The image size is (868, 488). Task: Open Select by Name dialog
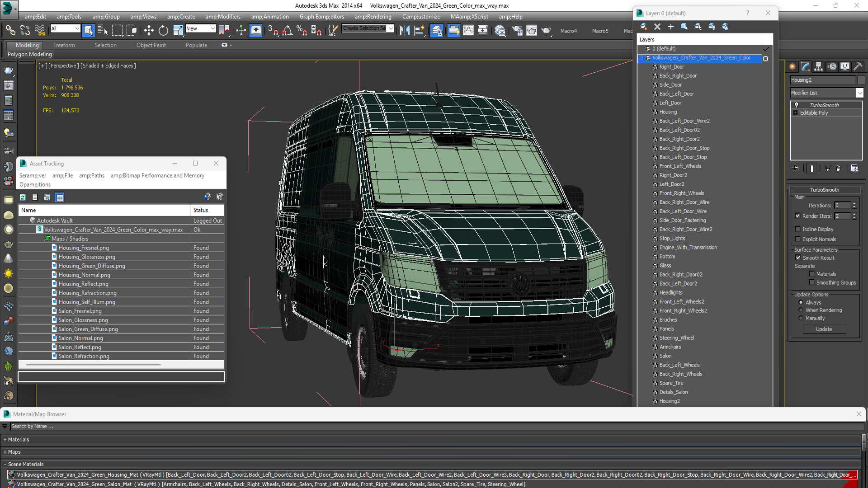pyautogui.click(x=103, y=30)
